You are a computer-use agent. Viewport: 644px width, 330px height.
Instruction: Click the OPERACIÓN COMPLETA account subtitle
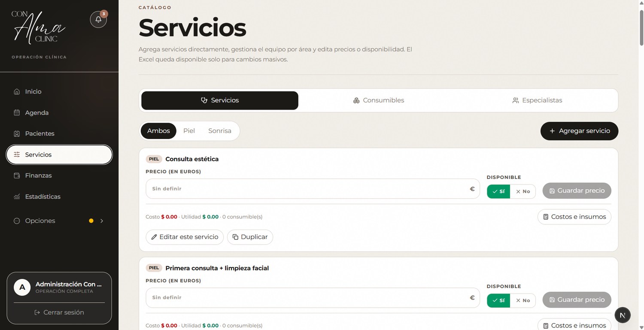pyautogui.click(x=64, y=291)
